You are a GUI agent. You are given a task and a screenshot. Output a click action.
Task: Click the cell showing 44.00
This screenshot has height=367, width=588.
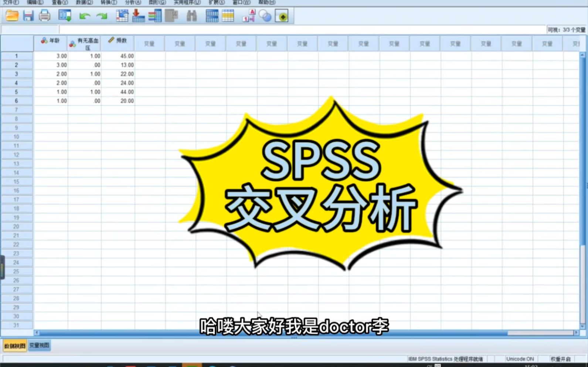[x=118, y=92]
